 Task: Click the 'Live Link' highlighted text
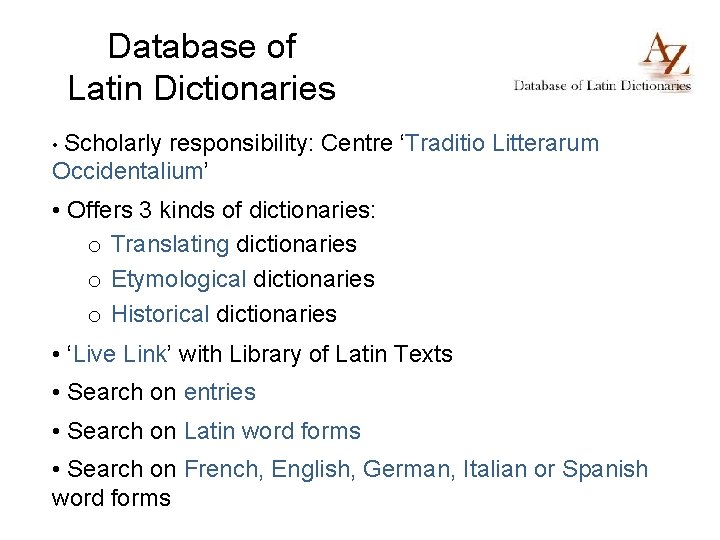(x=120, y=354)
